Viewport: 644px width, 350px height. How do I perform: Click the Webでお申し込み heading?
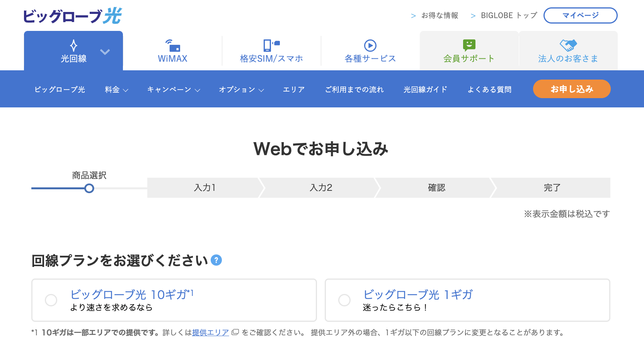[321, 149]
